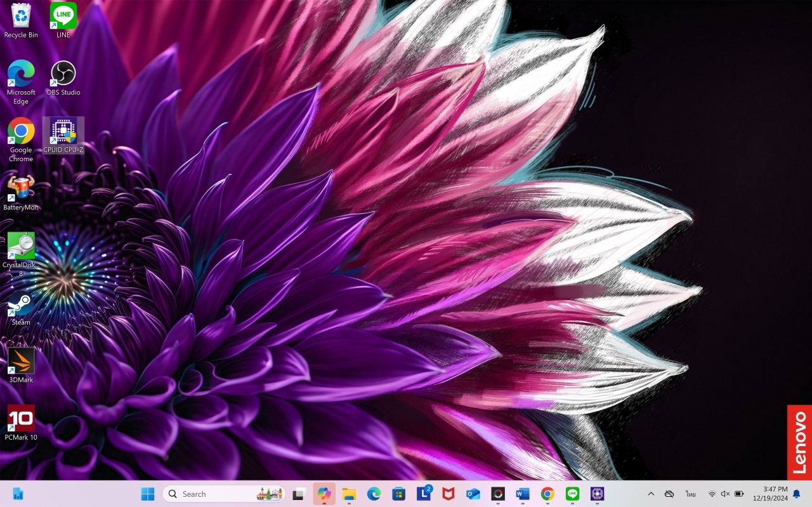Screen dimensions: 812x507
Task: Select the OBS Studio desktop shortcut
Action: [x=63, y=78]
